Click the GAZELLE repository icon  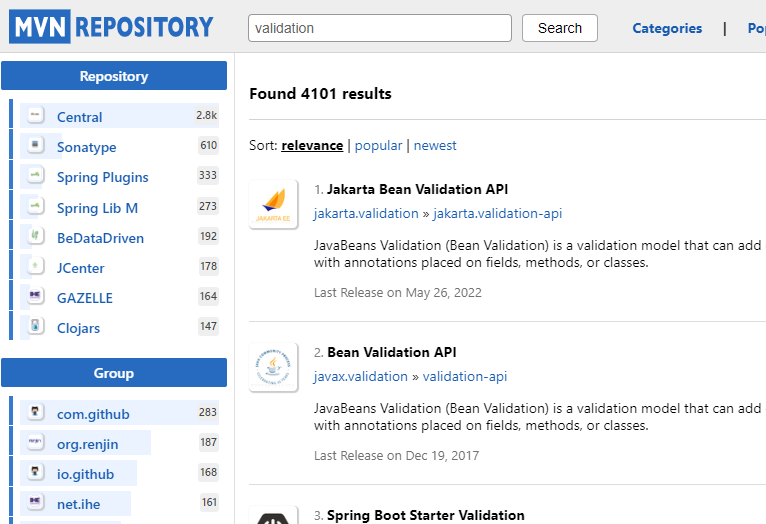pos(35,296)
